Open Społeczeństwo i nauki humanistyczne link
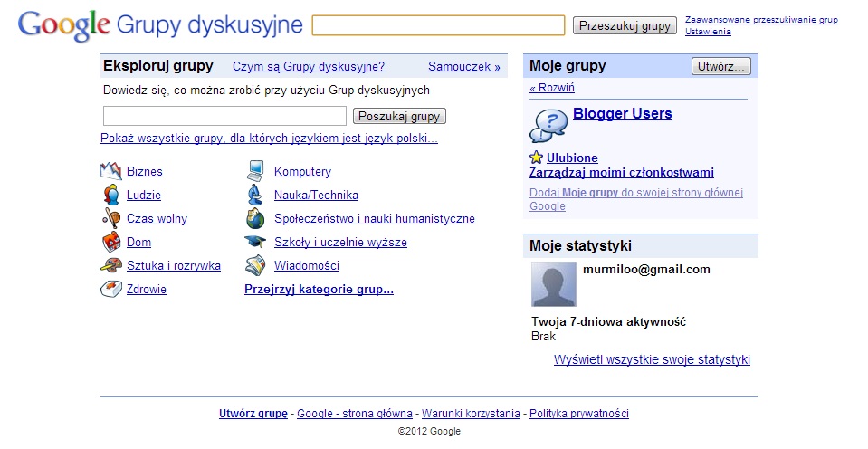Viewport: 868px width, 449px height. [374, 219]
